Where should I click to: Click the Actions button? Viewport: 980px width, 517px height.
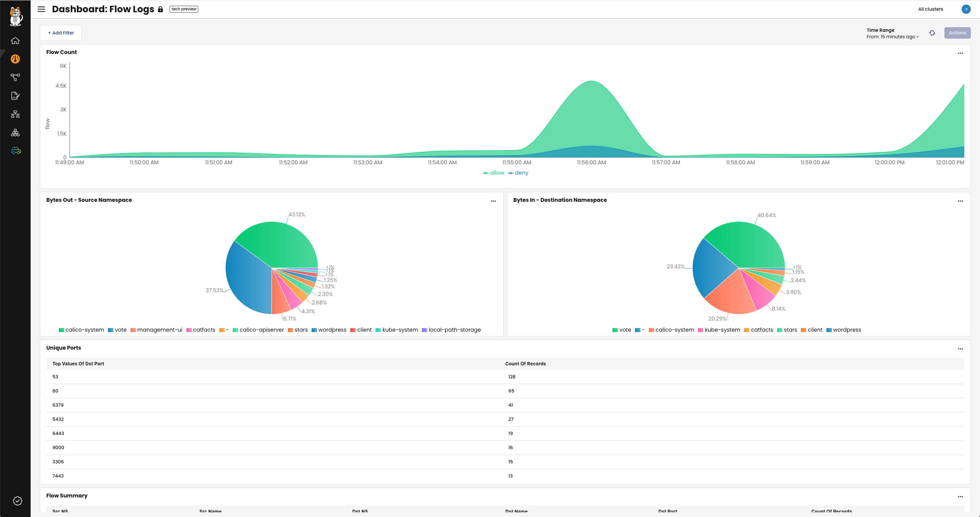pos(957,33)
